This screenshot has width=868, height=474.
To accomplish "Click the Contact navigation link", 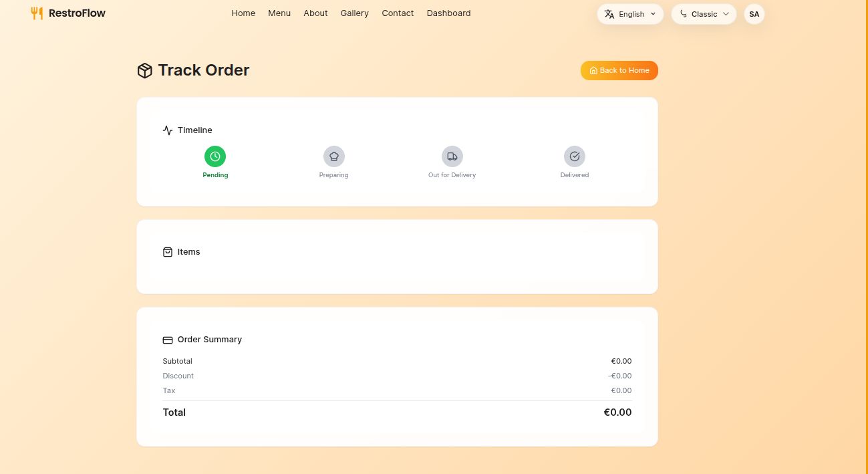I will coord(398,13).
